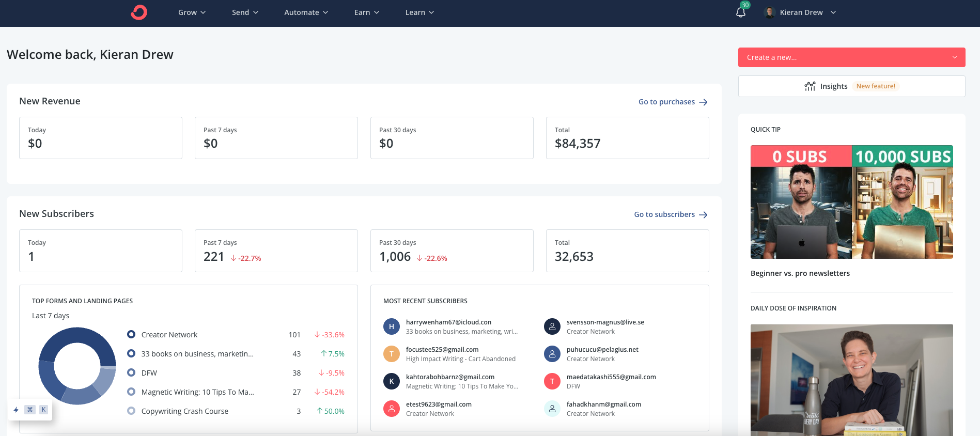
Task: Click the ConvertKit logo icon
Action: tap(139, 12)
